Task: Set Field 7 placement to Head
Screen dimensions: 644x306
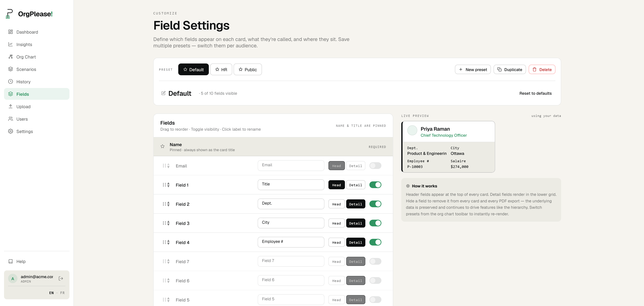Action: point(336,261)
